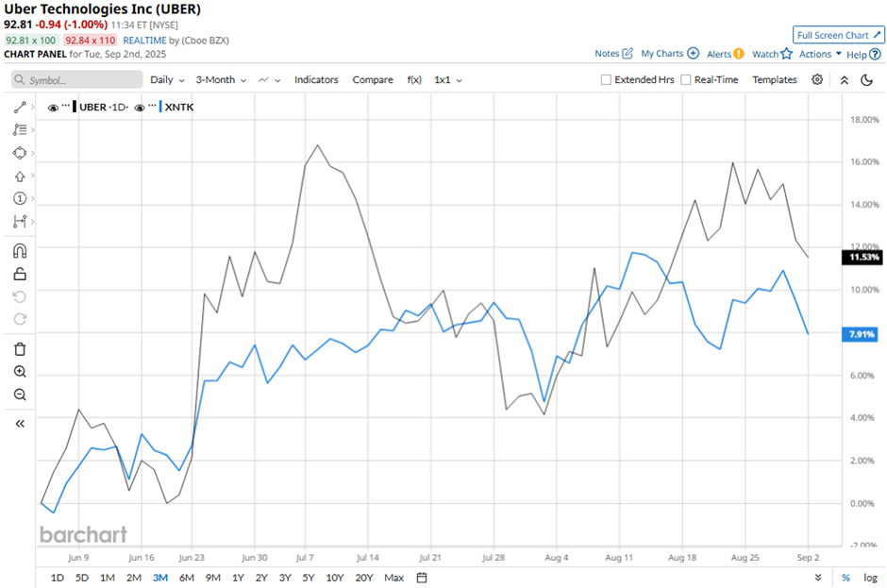The width and height of the screenshot is (887, 588).
Task: Delete drawings with the trash icon
Action: (20, 349)
